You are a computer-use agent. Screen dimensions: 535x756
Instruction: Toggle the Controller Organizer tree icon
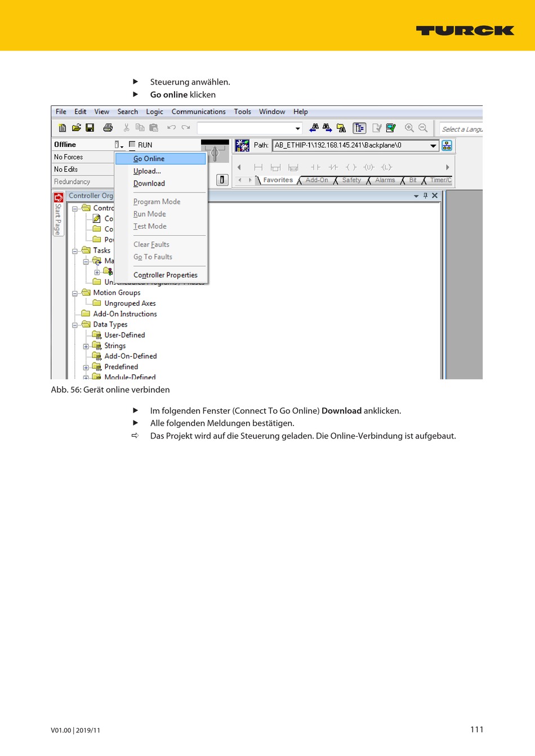pyautogui.click(x=359, y=128)
